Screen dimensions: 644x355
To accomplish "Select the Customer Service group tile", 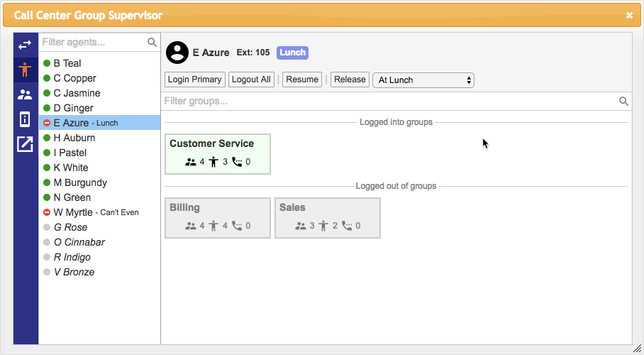I will (x=218, y=153).
